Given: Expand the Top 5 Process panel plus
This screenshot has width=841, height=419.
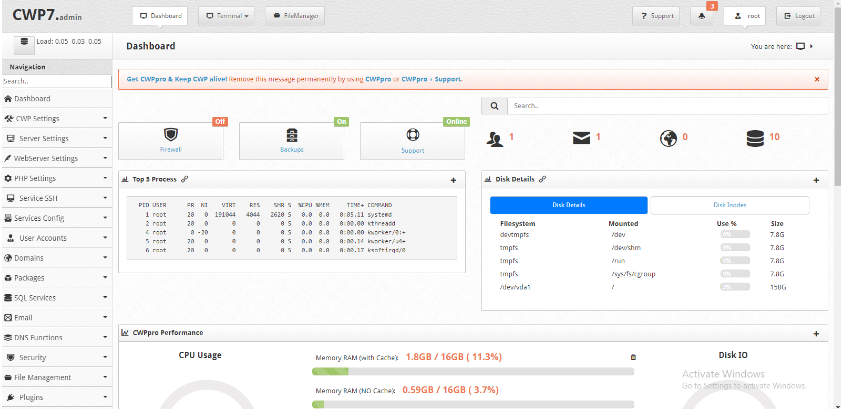Looking at the screenshot, I should pos(453,180).
